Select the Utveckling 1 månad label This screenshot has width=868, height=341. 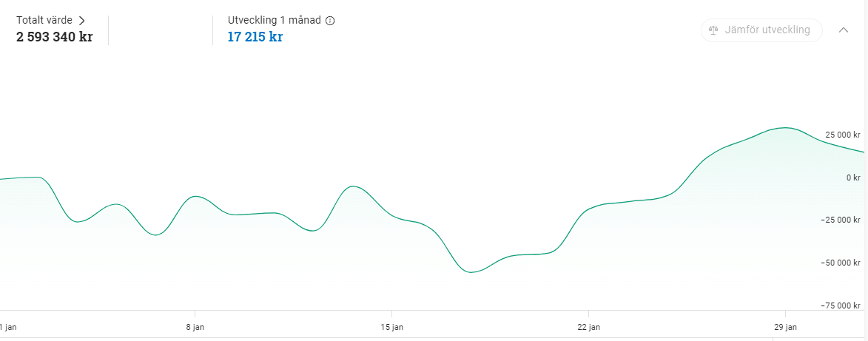click(274, 21)
